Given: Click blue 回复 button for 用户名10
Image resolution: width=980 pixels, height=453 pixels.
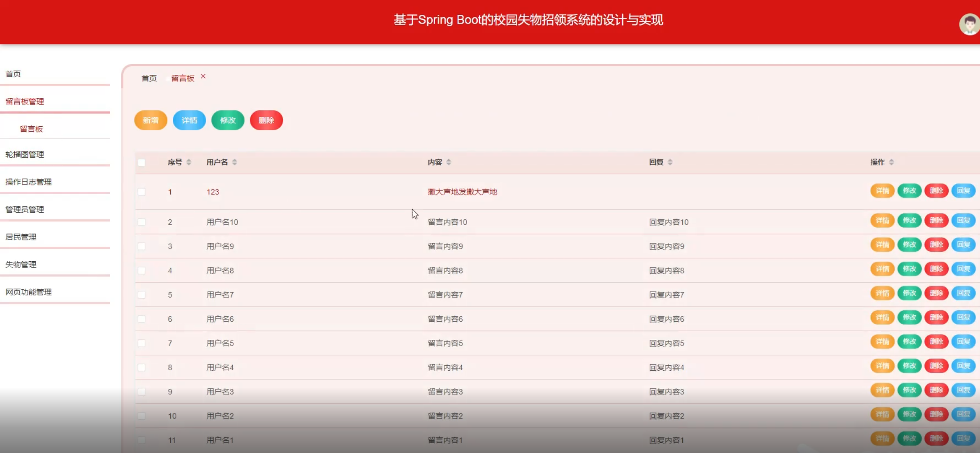Looking at the screenshot, I should 963,221.
